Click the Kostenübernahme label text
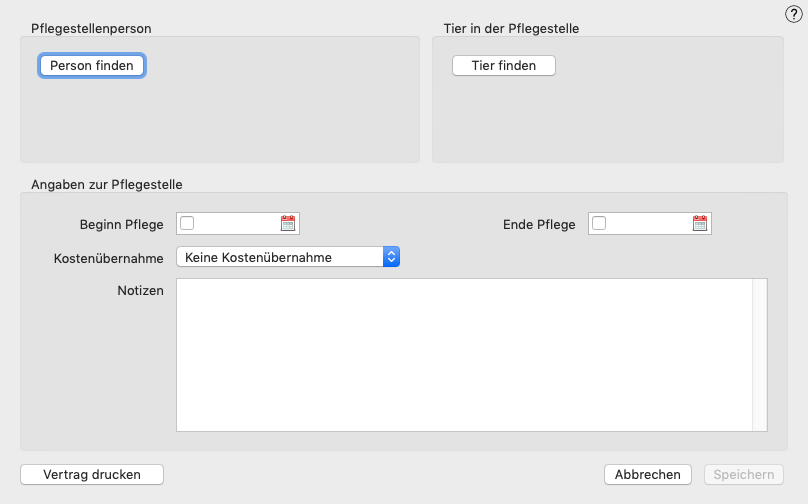This screenshot has width=808, height=504. pyautogui.click(x=109, y=258)
